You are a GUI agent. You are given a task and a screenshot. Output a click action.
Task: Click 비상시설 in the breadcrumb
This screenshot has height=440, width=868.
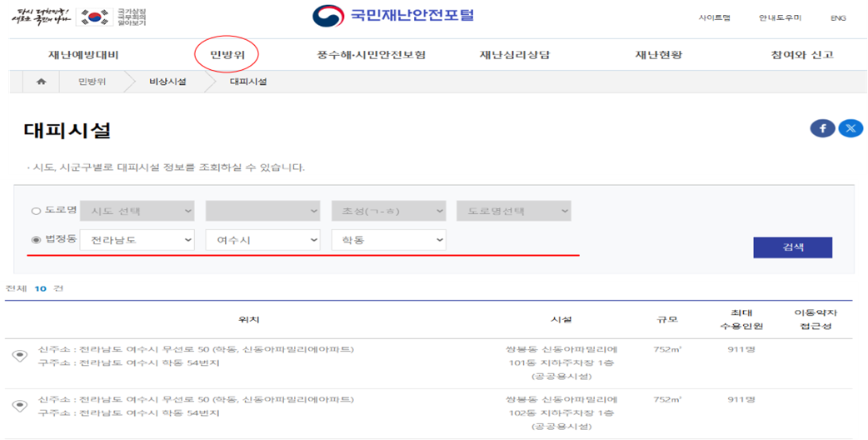[x=167, y=82]
